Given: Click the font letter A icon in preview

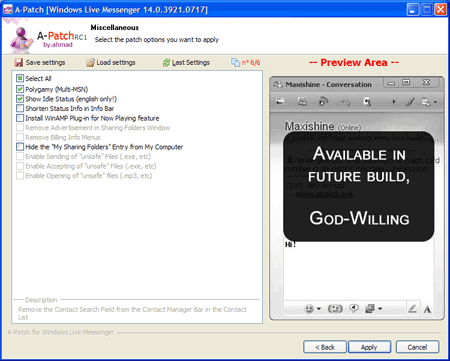Looking at the screenshot, I should point(427,309).
